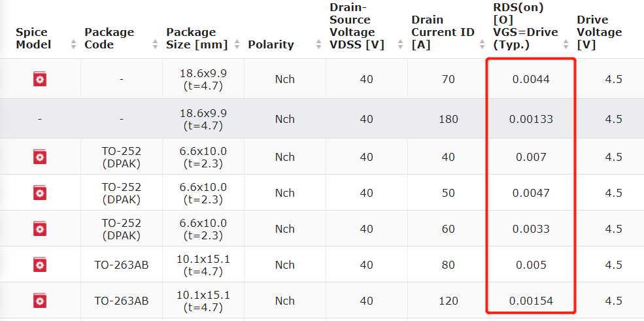Sort by Drain Current ID arrows
This screenshot has width=644, height=321.
pyautogui.click(x=482, y=44)
